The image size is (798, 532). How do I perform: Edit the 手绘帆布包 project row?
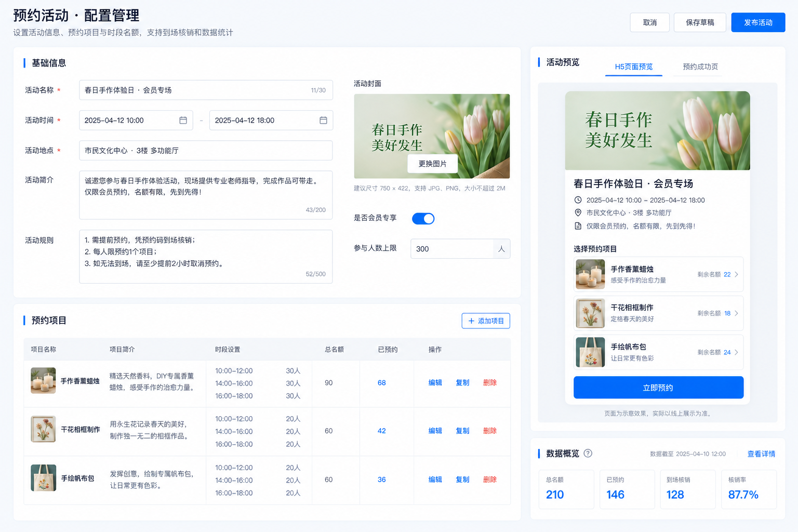point(435,480)
